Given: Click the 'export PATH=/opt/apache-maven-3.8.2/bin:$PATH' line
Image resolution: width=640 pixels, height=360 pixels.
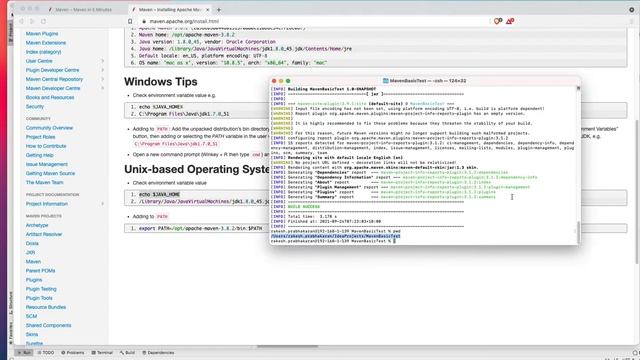Looking at the screenshot, I should [200, 228].
